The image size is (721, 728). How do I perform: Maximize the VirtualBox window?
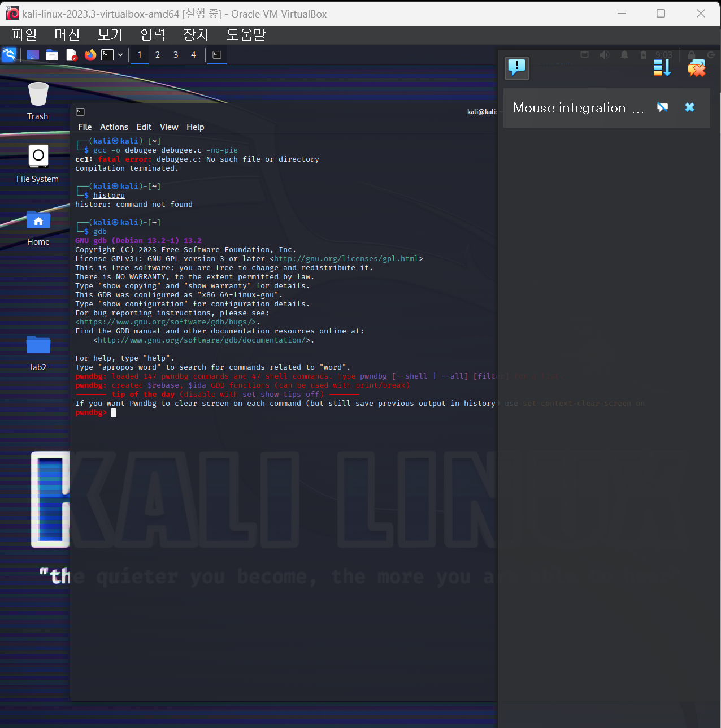click(661, 14)
